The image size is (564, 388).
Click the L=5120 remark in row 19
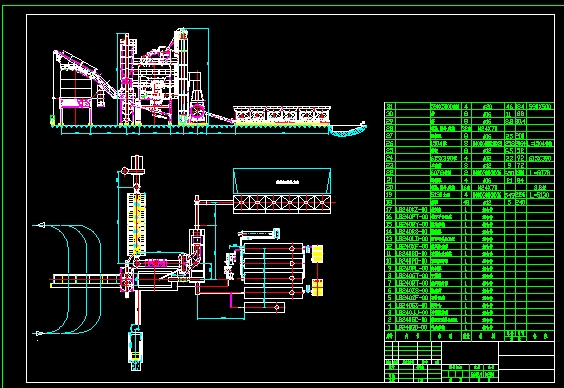coord(540,195)
